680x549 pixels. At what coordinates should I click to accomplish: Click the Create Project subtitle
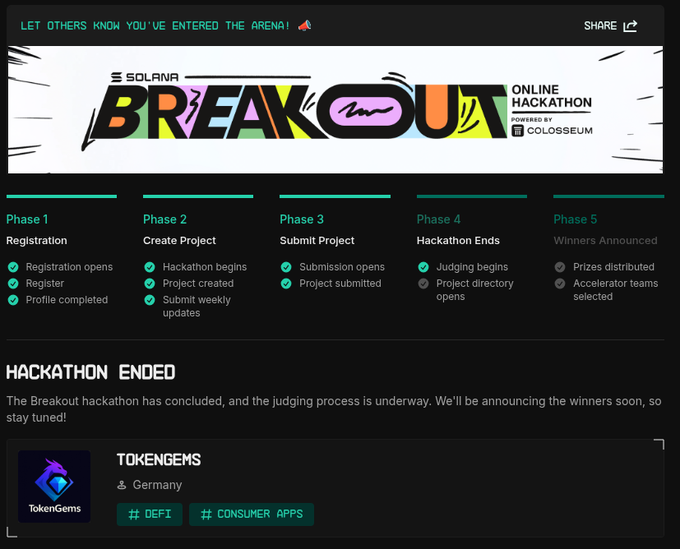pyautogui.click(x=180, y=241)
